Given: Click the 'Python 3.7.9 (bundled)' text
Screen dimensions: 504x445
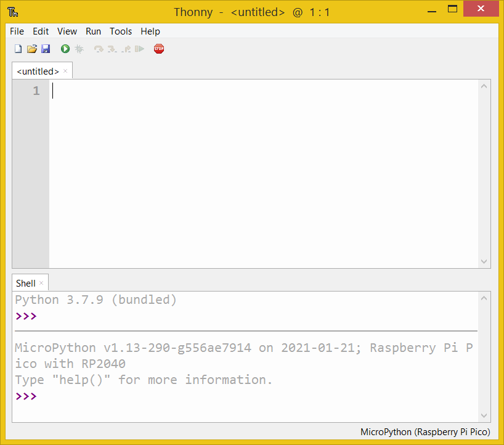Looking at the screenshot, I should [96, 300].
